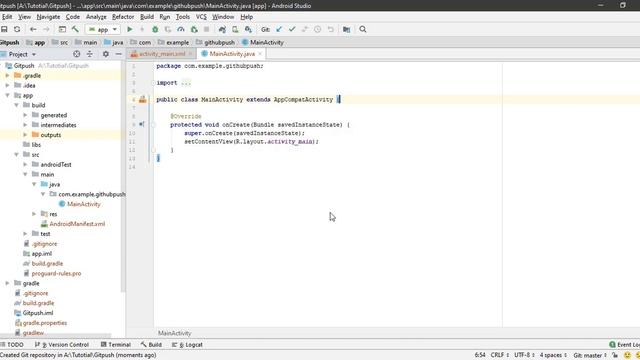Expand the androidTest folder
The height and width of the screenshot is (360, 640).
25,164
